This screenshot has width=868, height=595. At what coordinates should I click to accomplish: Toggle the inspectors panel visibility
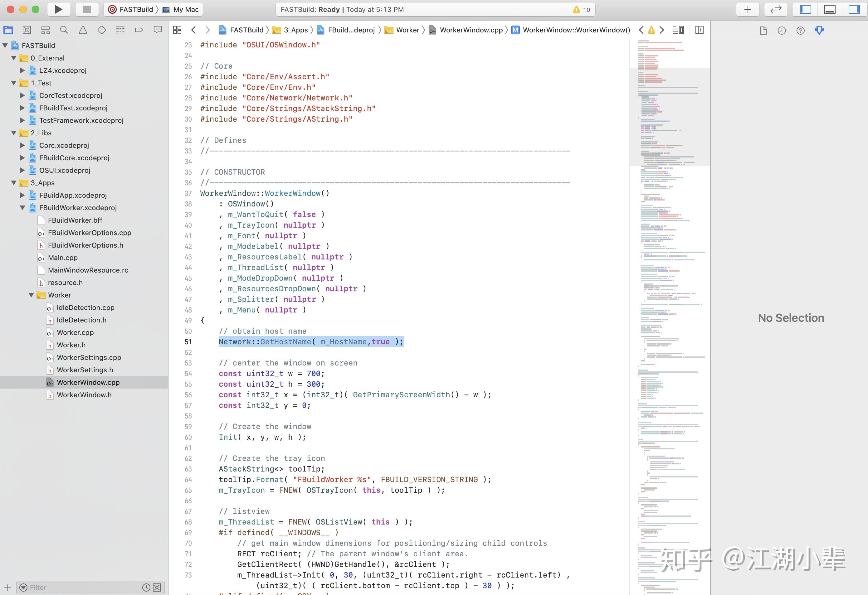pos(854,9)
